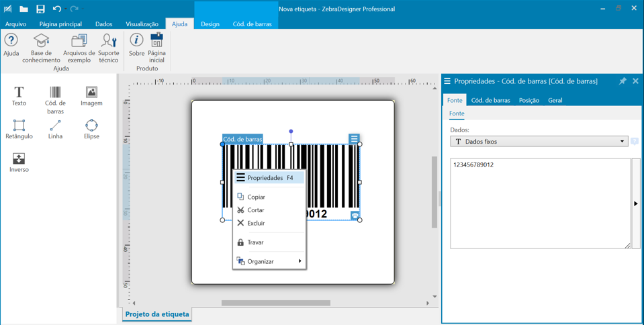Select the Fonte sub-tab
Viewport: 644px width, 325px height.
point(457,113)
